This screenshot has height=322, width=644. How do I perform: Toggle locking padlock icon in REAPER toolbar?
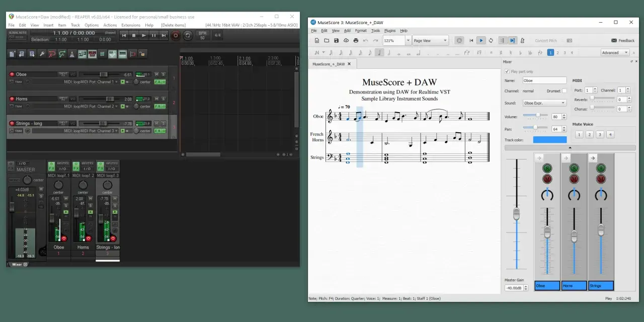tap(142, 54)
